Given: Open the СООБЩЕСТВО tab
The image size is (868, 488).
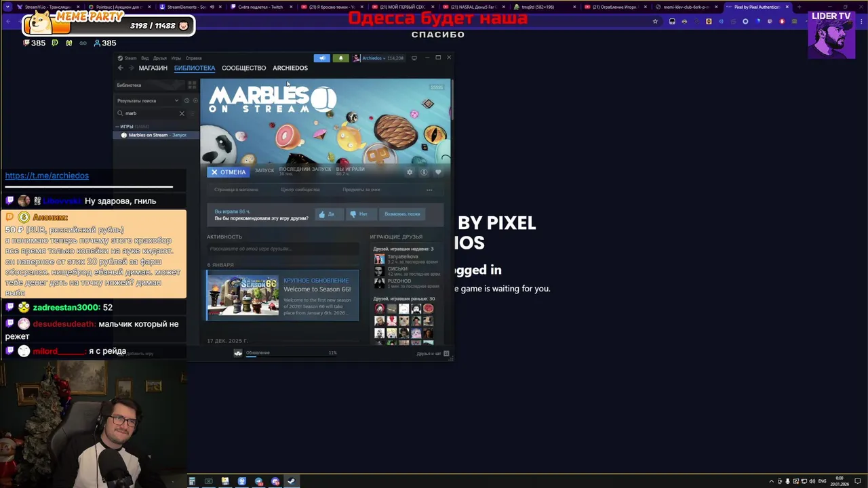Looking at the screenshot, I should [x=243, y=68].
